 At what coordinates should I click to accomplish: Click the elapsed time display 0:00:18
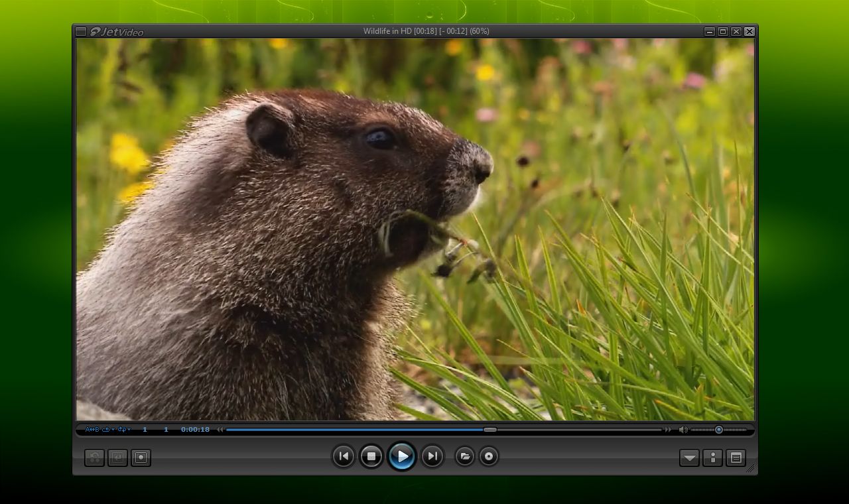(x=195, y=430)
